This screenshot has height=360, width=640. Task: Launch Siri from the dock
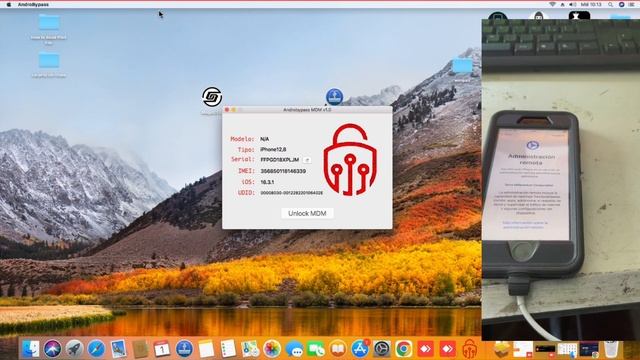pyautogui.click(x=52, y=349)
